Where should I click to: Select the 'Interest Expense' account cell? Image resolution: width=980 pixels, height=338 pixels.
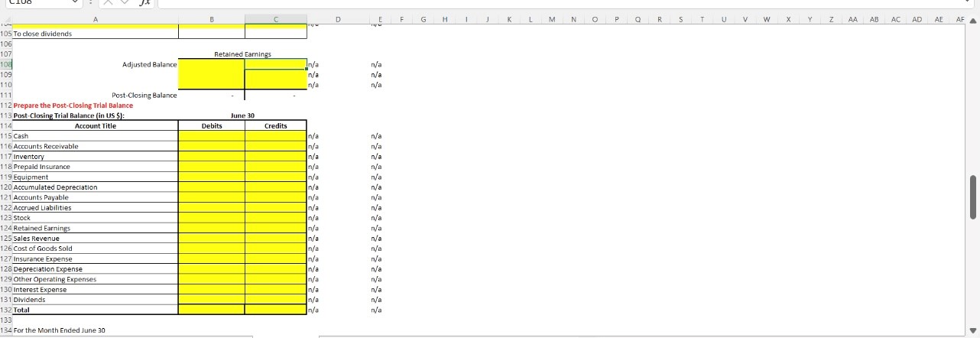(96, 290)
